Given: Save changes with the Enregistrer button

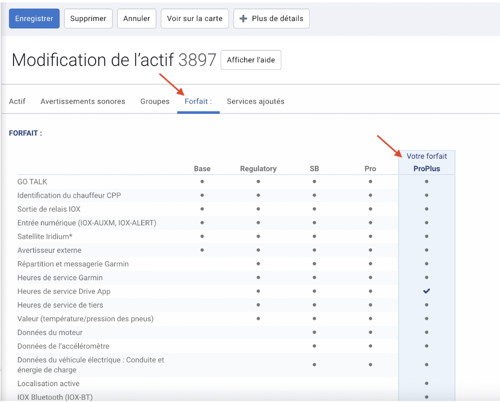Looking at the screenshot, I should point(34,19).
